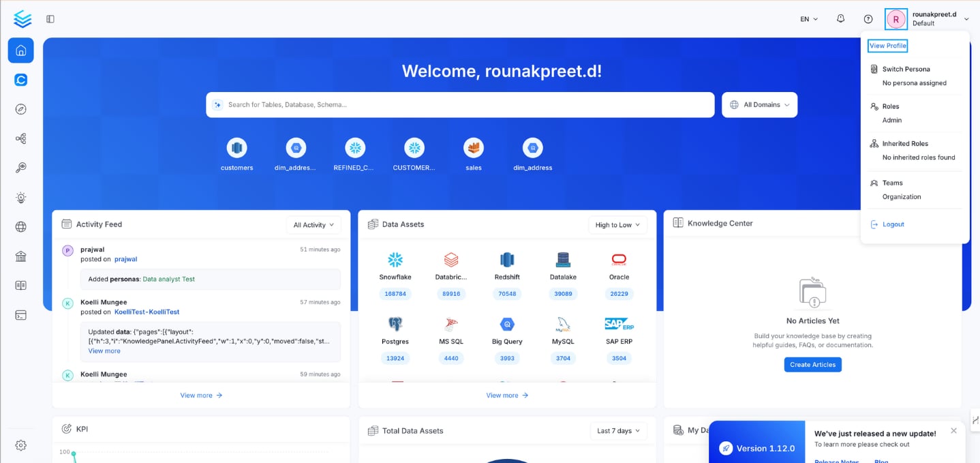Open the open-book glossary sidebar icon
Viewport: 980px width, 463px height.
point(20,286)
